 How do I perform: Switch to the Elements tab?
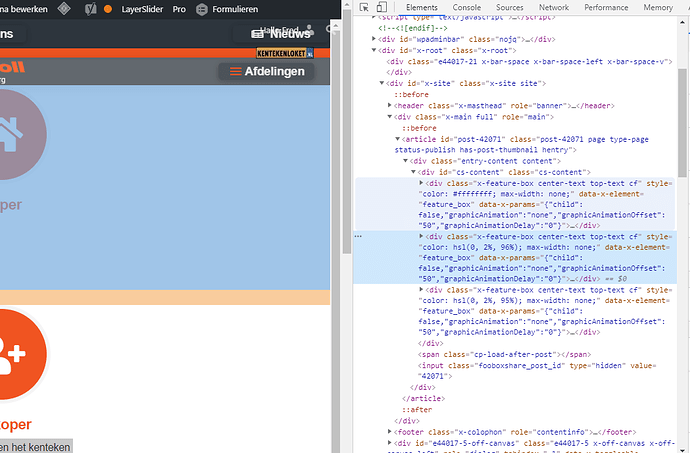point(422,7)
